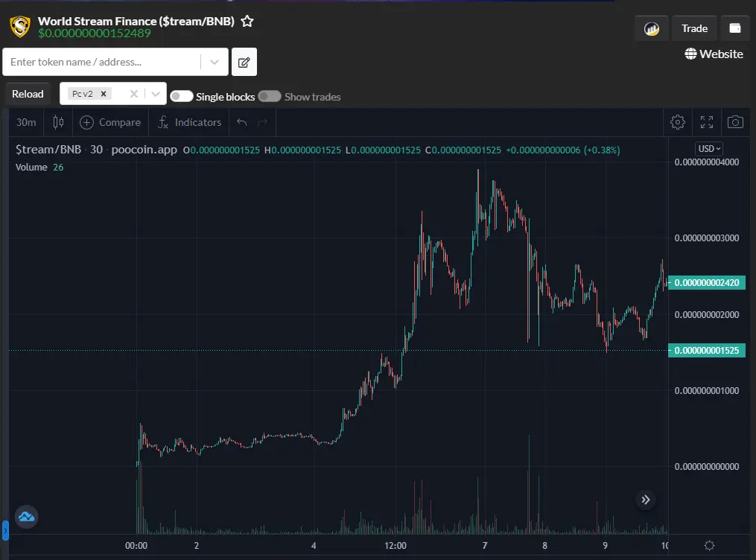Viewport: 756px width, 560px height.
Task: Change the 30m chart interval
Action: point(26,122)
